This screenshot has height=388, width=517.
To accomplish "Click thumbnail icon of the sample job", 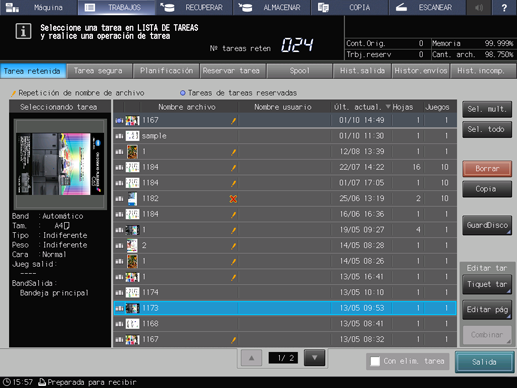I will (x=132, y=136).
